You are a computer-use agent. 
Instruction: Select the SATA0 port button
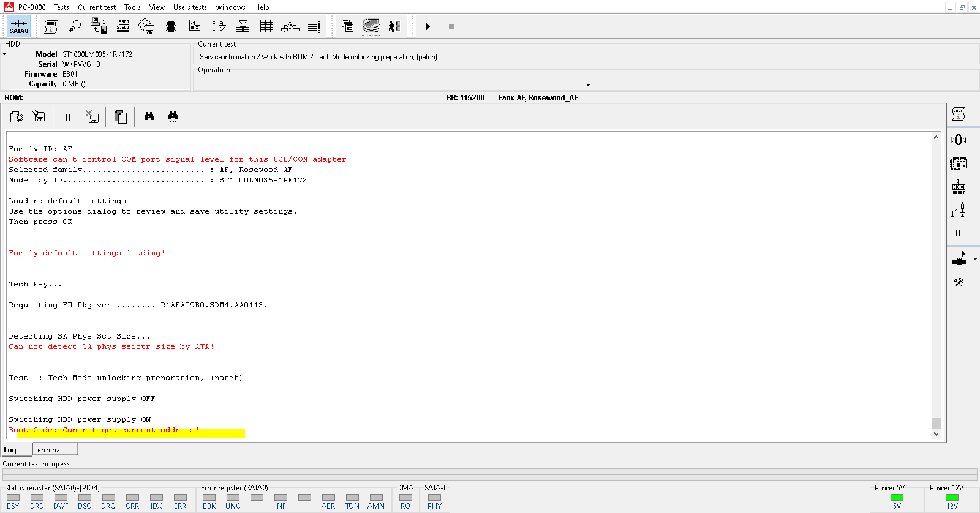(19, 26)
